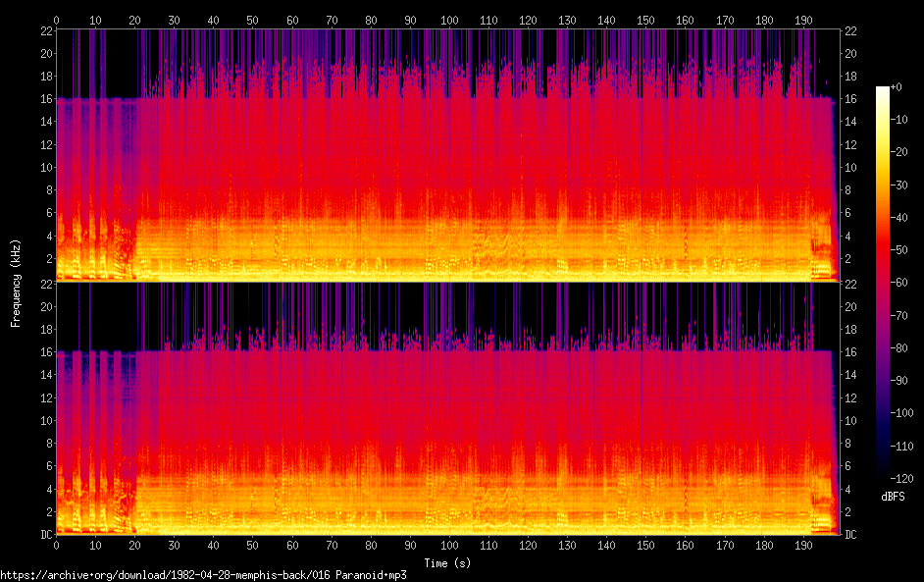Image resolution: width=924 pixels, height=582 pixels.
Task: Click the "Frequency (kHz)" axis title
Action: click(x=16, y=284)
